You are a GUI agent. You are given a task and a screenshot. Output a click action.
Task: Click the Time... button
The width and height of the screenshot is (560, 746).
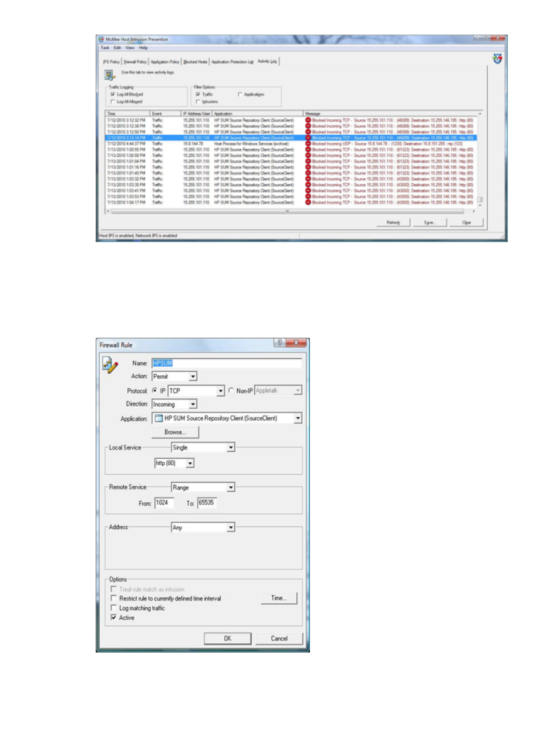(x=279, y=598)
